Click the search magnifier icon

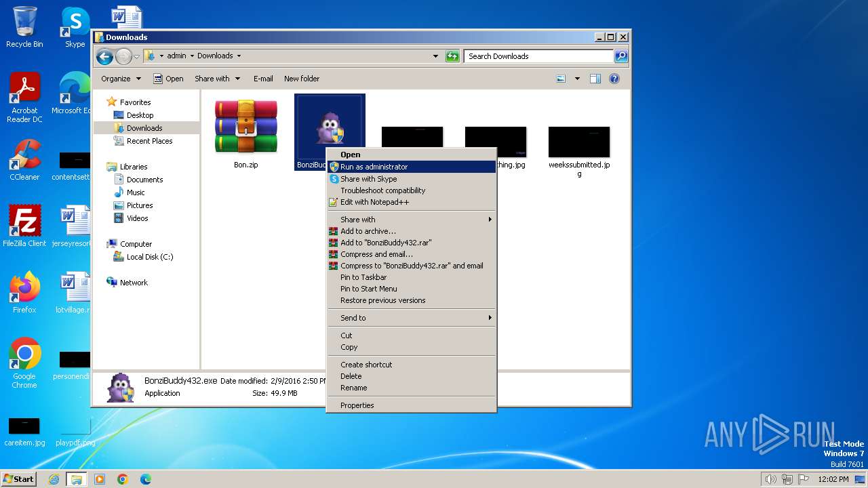click(x=620, y=56)
